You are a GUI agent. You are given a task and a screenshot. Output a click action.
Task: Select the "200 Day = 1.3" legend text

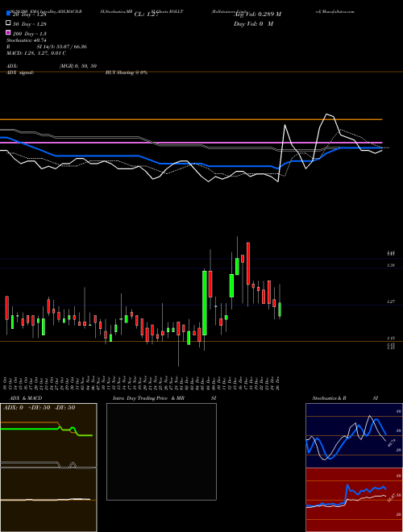(x=30, y=34)
